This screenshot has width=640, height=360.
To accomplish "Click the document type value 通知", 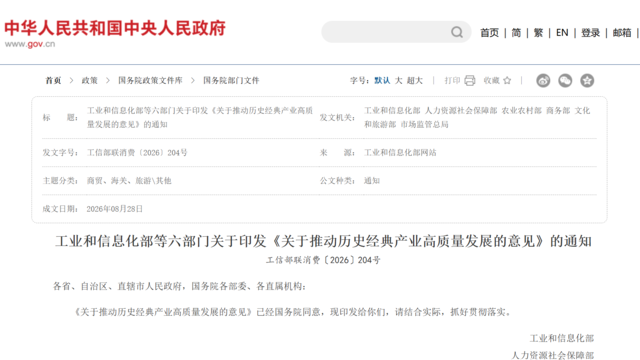I will click(x=372, y=181).
